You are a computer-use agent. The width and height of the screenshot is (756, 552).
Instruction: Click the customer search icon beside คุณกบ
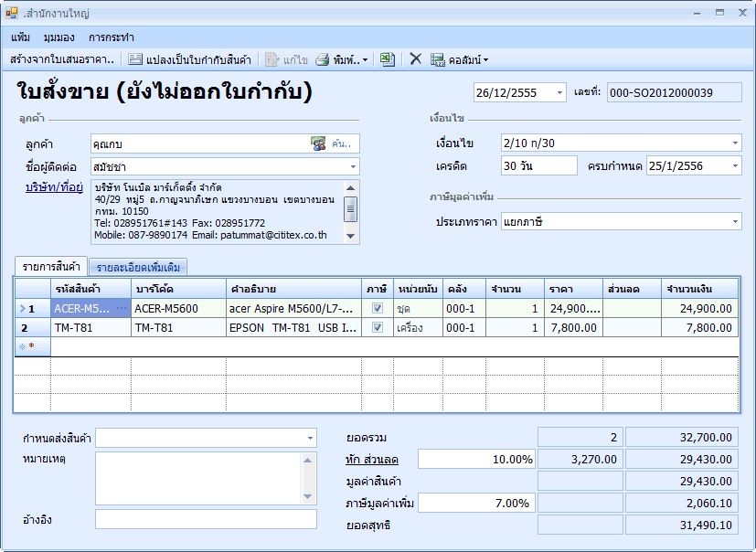click(x=318, y=143)
